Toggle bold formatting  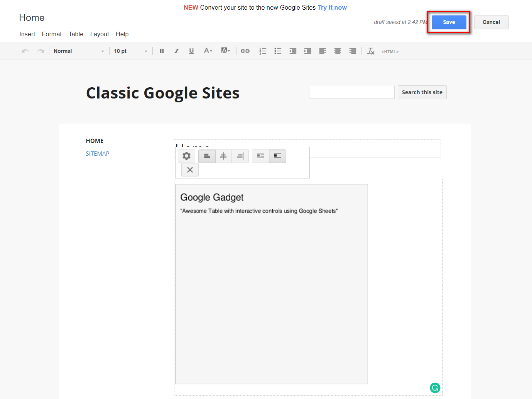(162, 51)
